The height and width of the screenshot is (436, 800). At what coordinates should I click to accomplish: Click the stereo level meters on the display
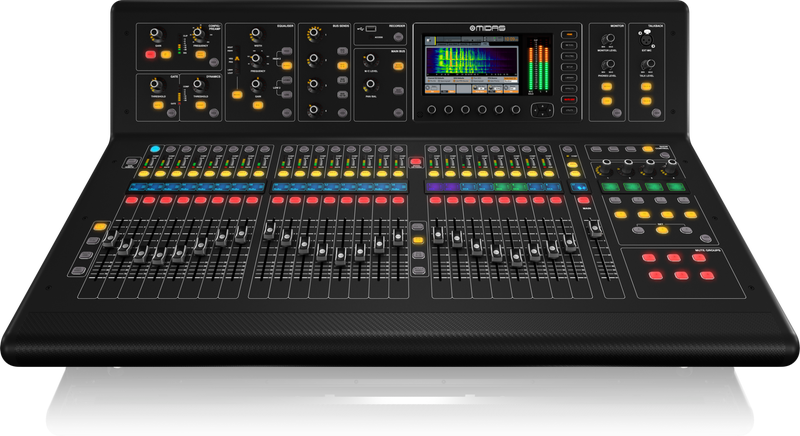[539, 68]
